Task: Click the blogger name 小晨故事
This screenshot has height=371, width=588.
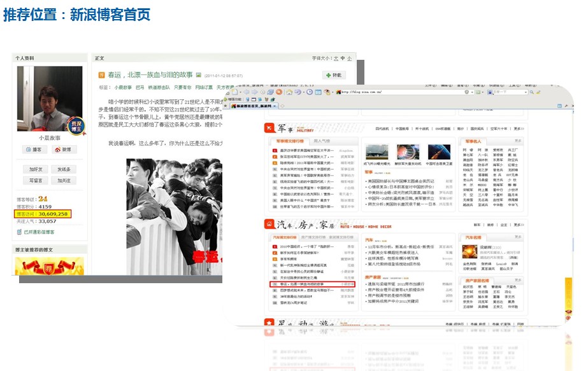Action: (50, 137)
